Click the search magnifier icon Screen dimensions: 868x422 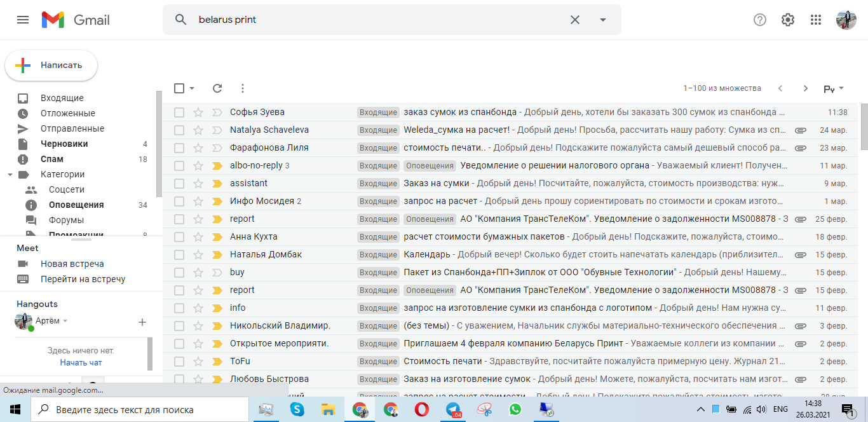[181, 20]
